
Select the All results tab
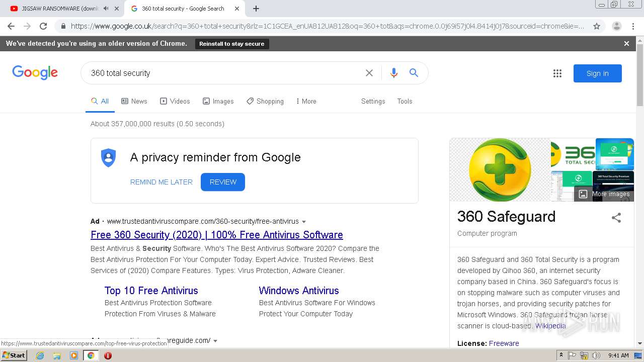(x=100, y=101)
